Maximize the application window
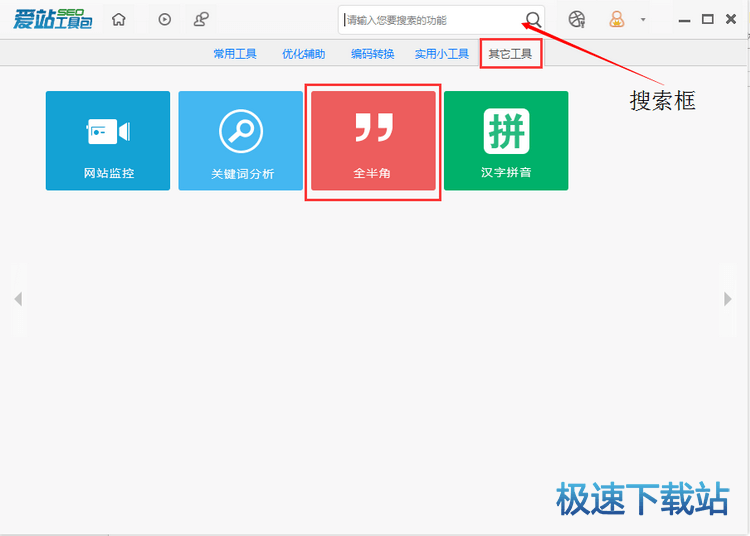 pyautogui.click(x=708, y=19)
